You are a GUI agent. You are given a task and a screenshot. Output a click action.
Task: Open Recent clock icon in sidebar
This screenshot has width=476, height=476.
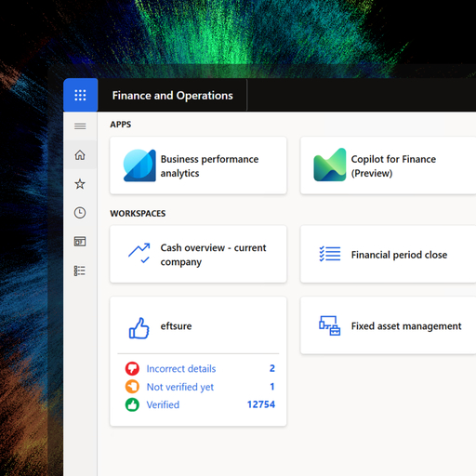coord(80,213)
